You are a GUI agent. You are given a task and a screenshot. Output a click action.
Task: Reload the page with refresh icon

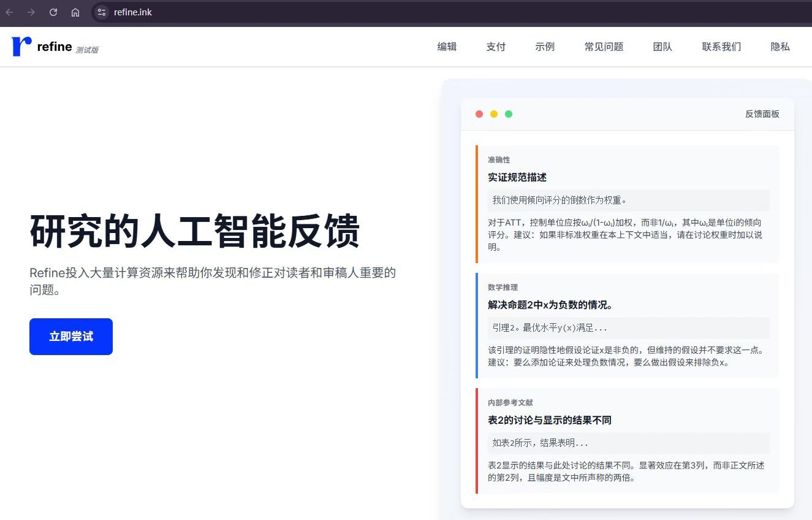point(53,12)
